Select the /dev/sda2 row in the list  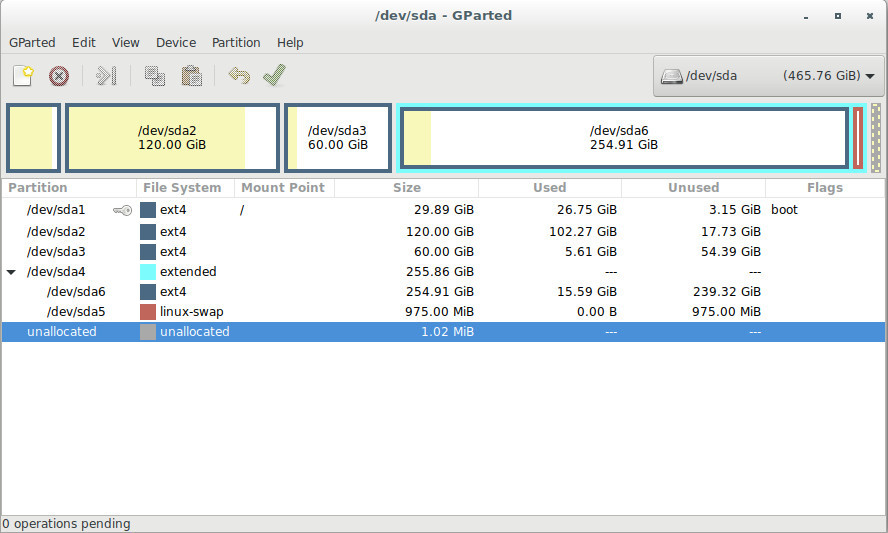[443, 232]
